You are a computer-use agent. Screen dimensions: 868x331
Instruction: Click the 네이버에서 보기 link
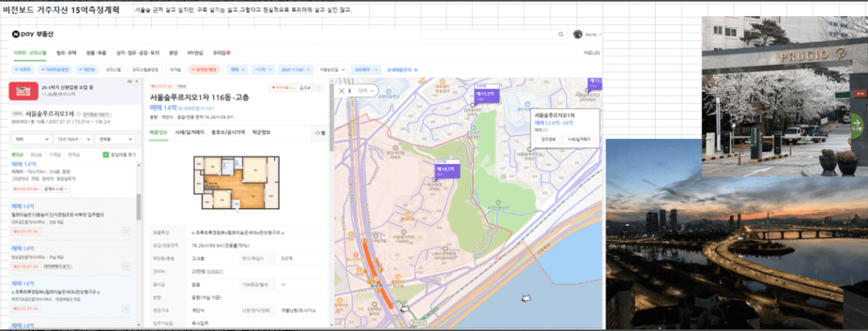tap(58, 266)
